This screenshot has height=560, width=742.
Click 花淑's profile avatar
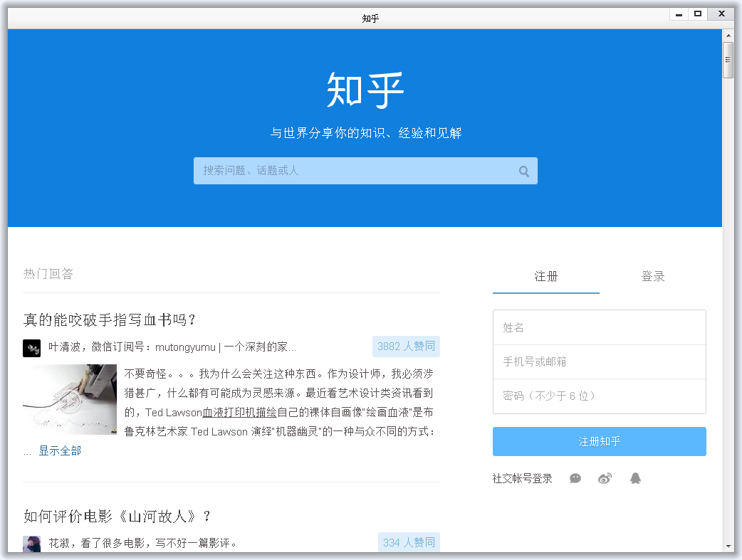[31, 543]
